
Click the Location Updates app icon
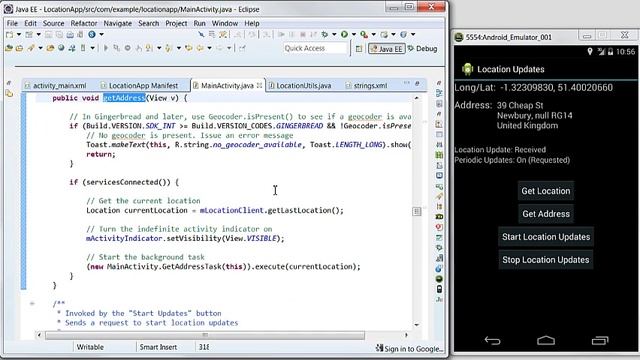pyautogui.click(x=467, y=69)
